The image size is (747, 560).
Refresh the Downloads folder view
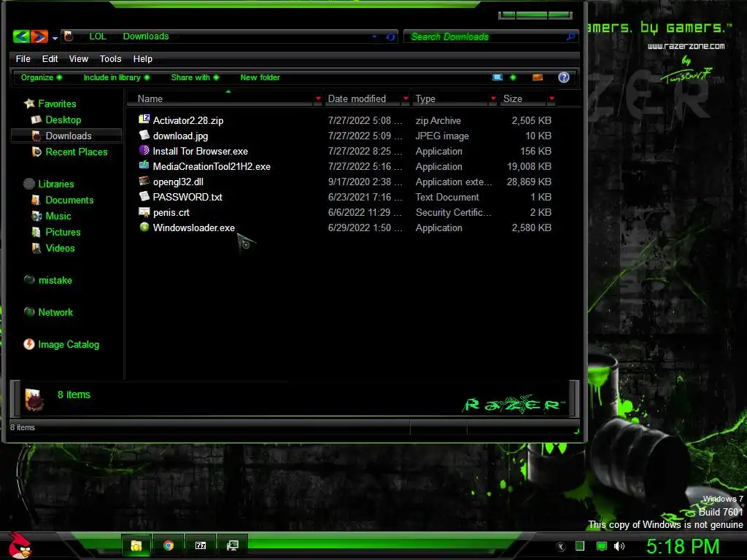pyautogui.click(x=391, y=36)
